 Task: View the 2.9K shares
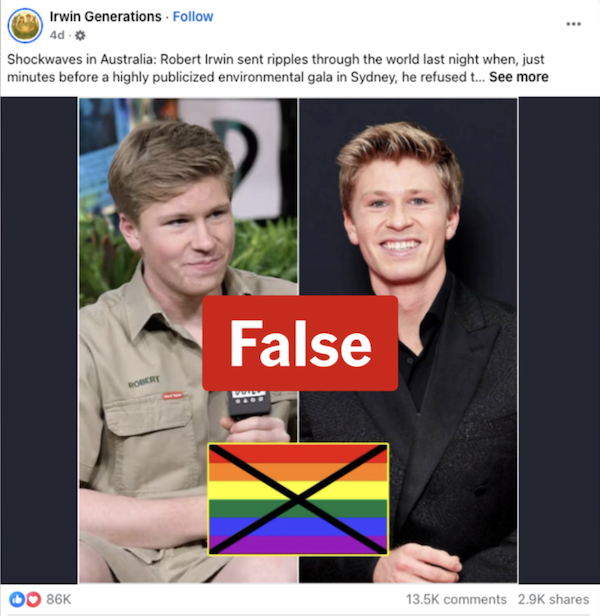pos(553,599)
